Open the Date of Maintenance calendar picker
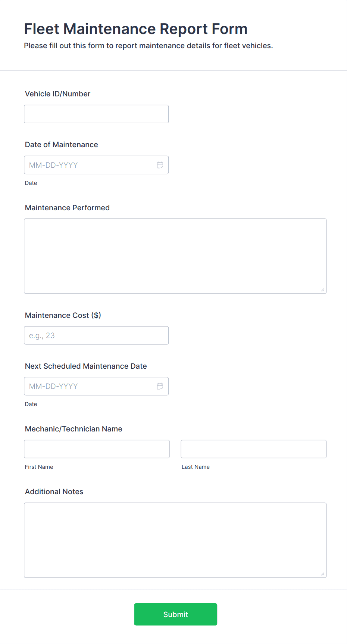This screenshot has width=347, height=644. 160,165
